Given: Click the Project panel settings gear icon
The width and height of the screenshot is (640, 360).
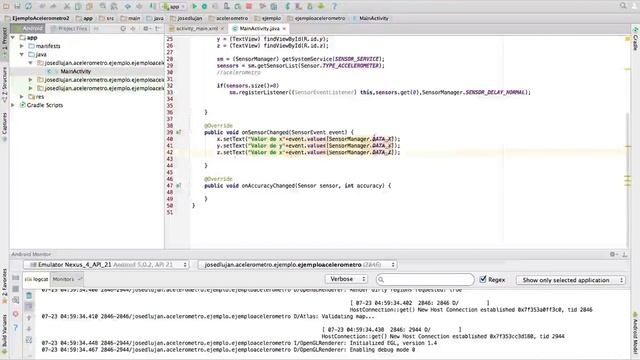Looking at the screenshot, I should (146, 29).
